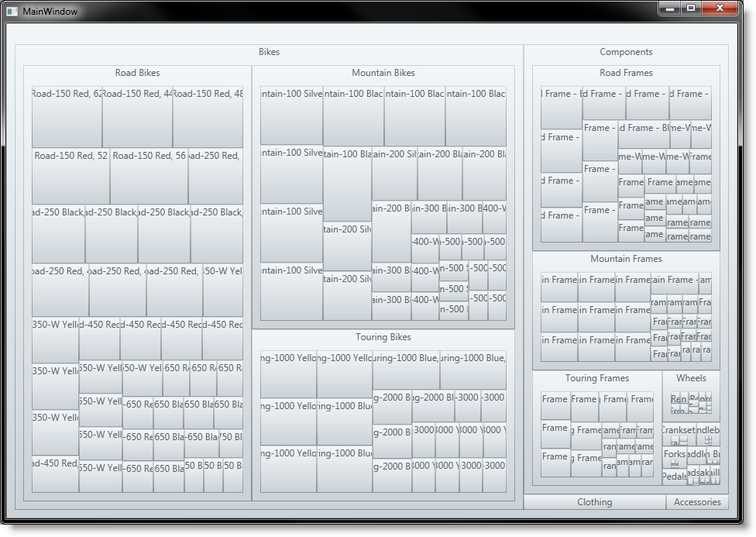Click the Forks tile
The width and height of the screenshot is (756, 537).
click(674, 457)
